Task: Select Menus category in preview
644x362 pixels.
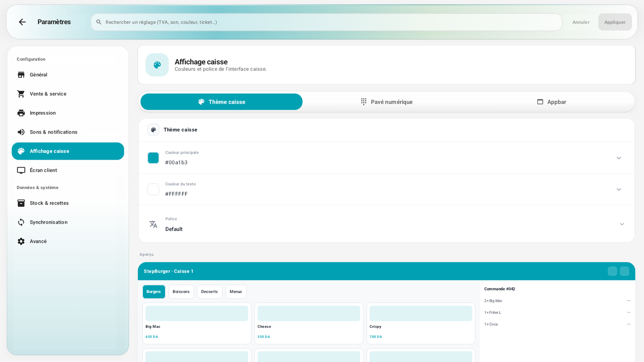Action: pyautogui.click(x=236, y=292)
